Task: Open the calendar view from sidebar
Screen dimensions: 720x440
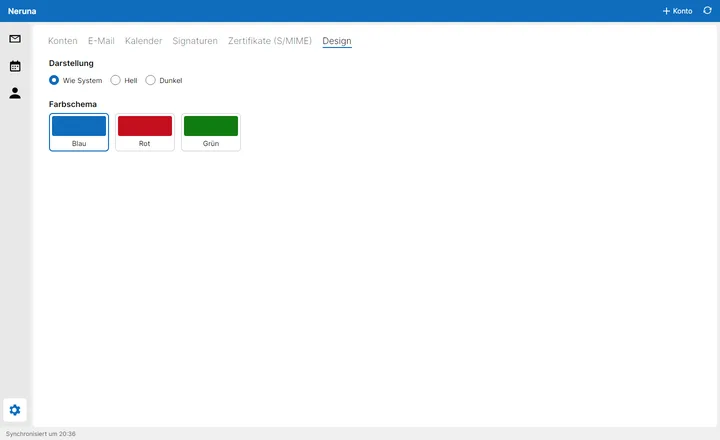Action: (x=15, y=66)
